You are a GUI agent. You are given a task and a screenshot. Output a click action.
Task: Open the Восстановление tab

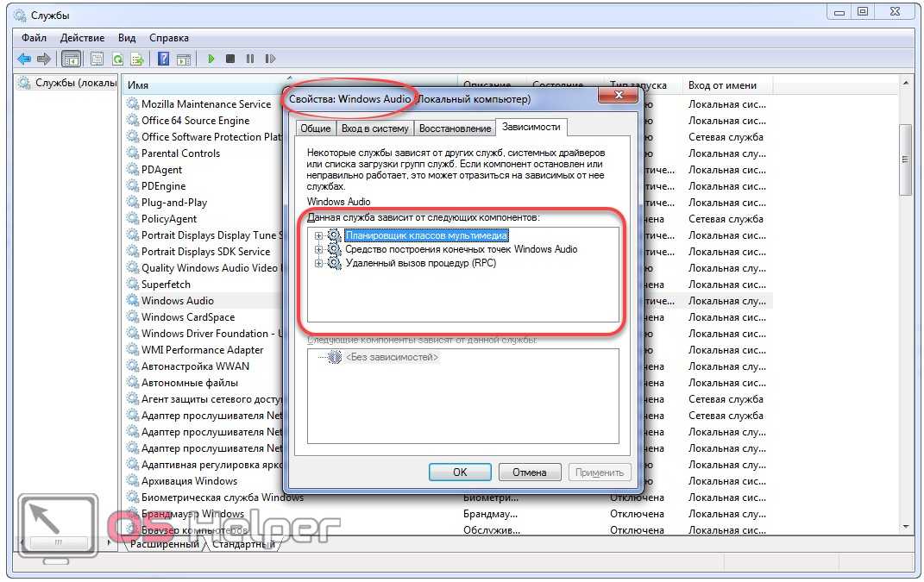tap(455, 128)
